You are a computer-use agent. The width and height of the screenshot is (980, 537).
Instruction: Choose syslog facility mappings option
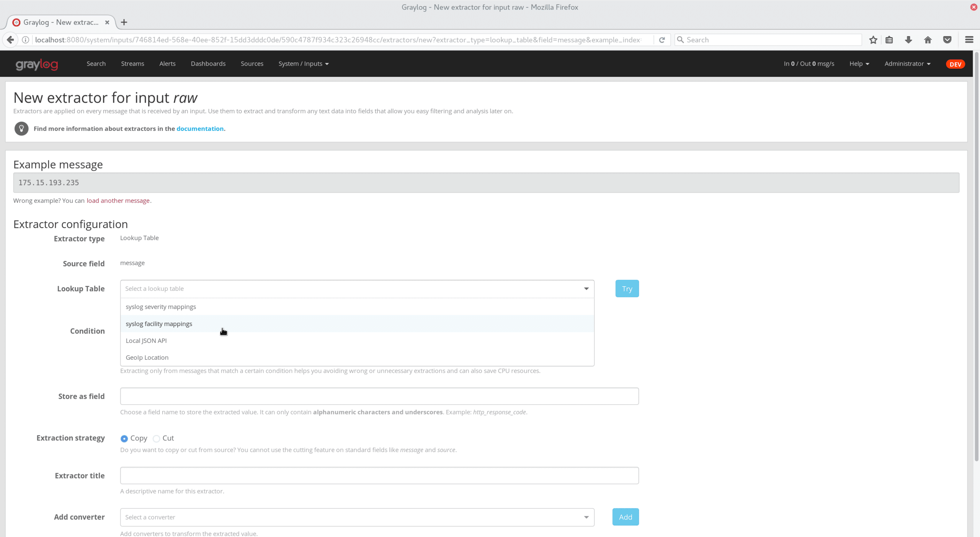point(159,324)
